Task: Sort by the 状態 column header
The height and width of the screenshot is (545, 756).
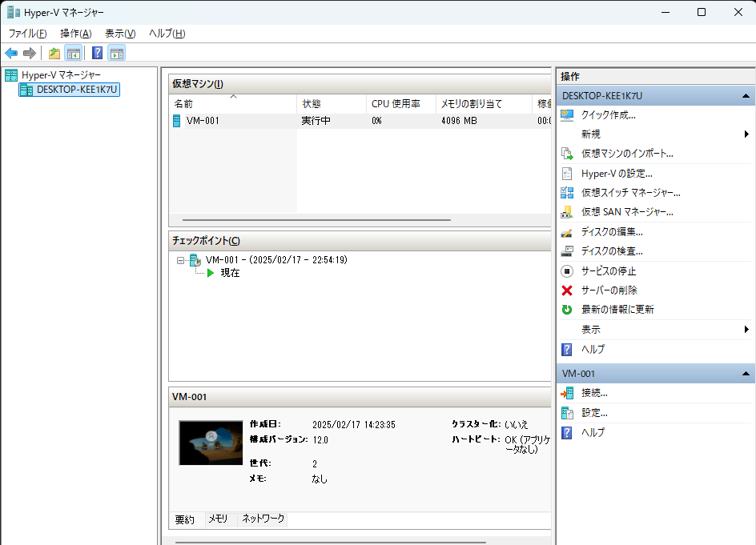Action: [332, 103]
